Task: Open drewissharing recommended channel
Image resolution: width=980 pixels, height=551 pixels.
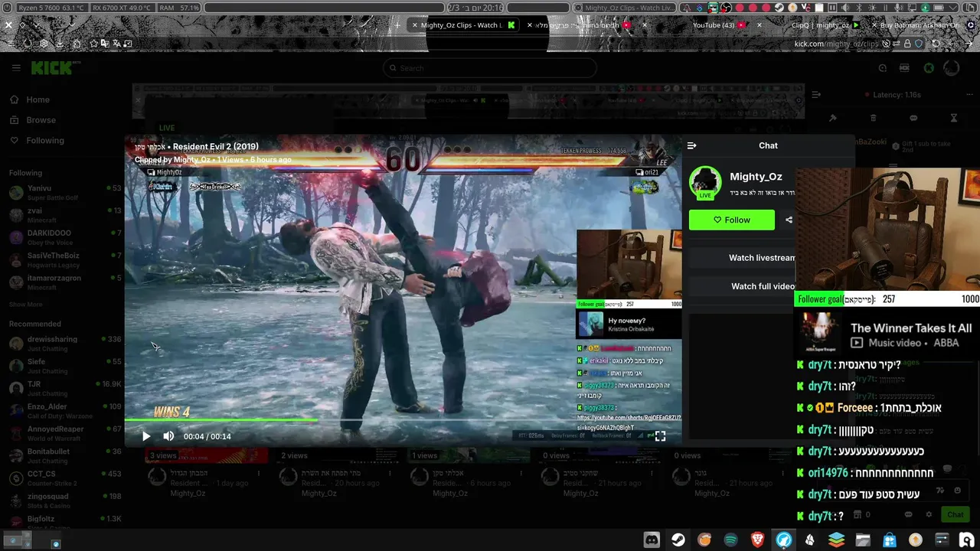Action: (65, 344)
